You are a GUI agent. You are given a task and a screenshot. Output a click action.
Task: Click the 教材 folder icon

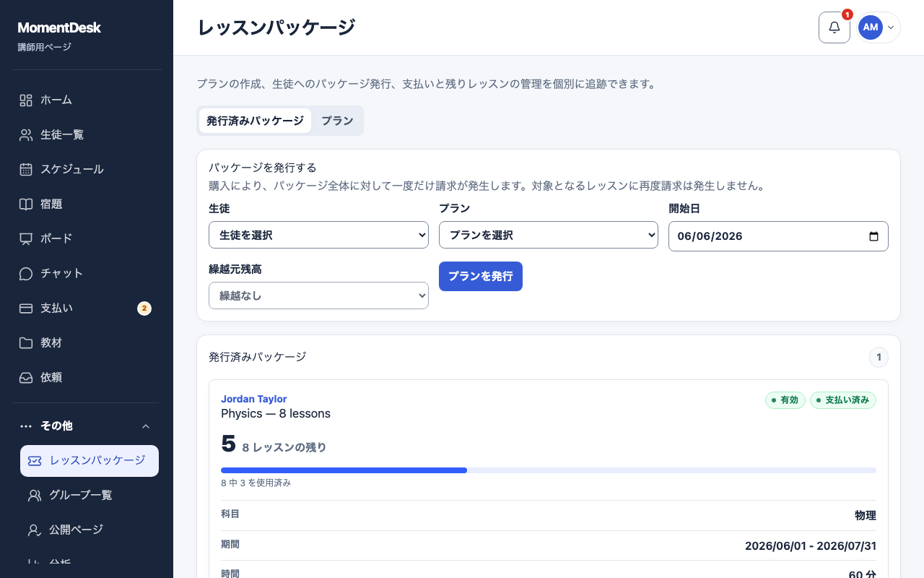(x=26, y=342)
